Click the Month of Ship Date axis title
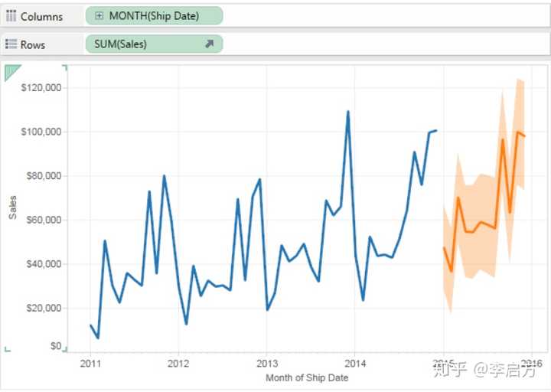The image size is (551, 392). 306,378
